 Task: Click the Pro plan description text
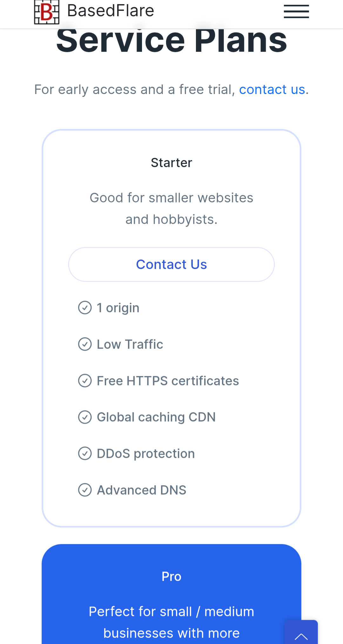click(171, 622)
